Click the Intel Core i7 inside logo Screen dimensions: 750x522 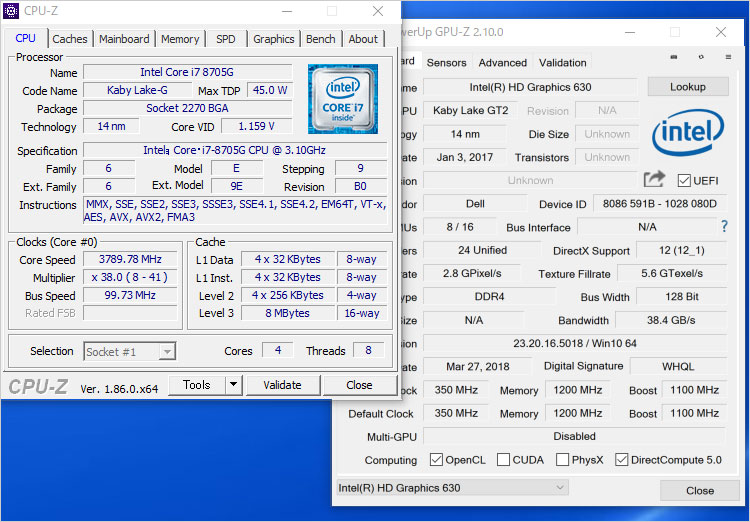tap(343, 99)
